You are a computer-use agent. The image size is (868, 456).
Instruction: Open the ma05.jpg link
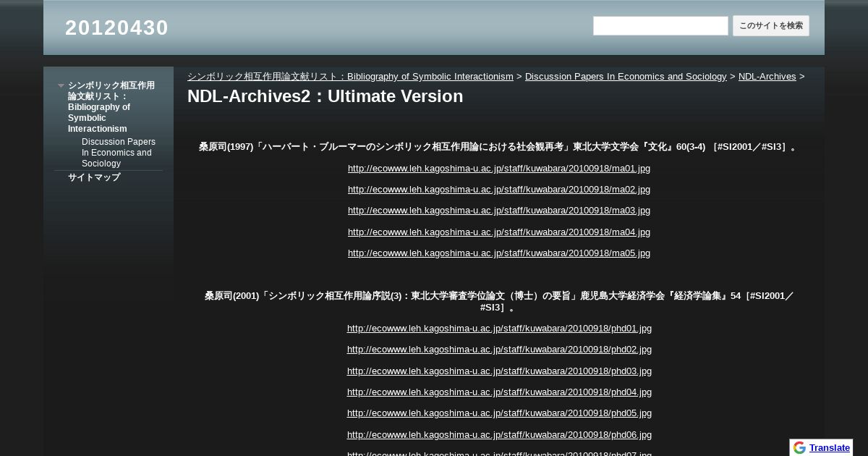[x=499, y=253]
